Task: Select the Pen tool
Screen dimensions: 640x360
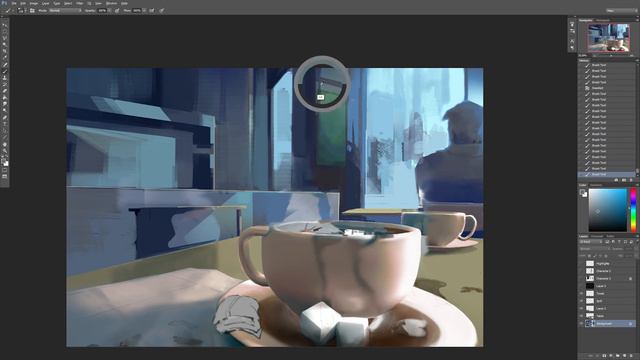Action: coord(5,118)
